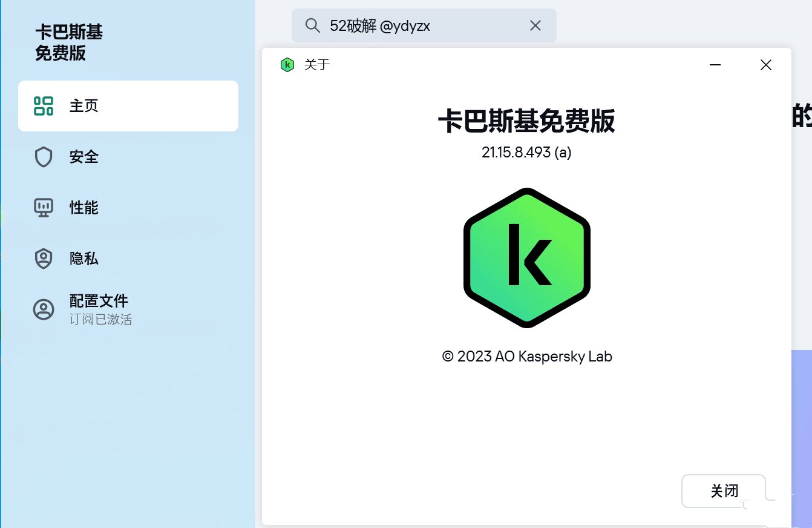Clear the search text with the X icon
This screenshot has height=528, width=812.
[535, 25]
